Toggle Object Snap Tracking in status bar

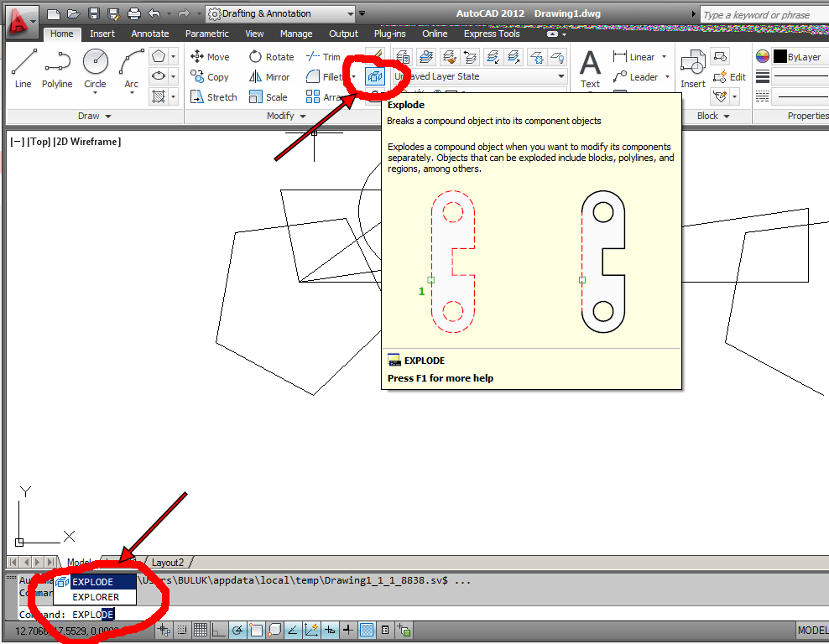pyautogui.click(x=293, y=630)
